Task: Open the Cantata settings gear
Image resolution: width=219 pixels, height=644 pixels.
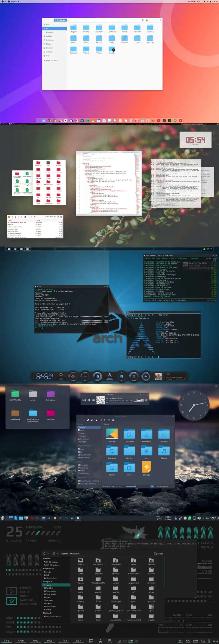Action: pos(146,400)
